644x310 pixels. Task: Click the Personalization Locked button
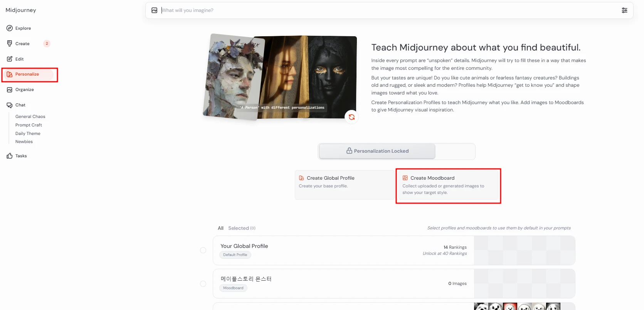(377, 151)
